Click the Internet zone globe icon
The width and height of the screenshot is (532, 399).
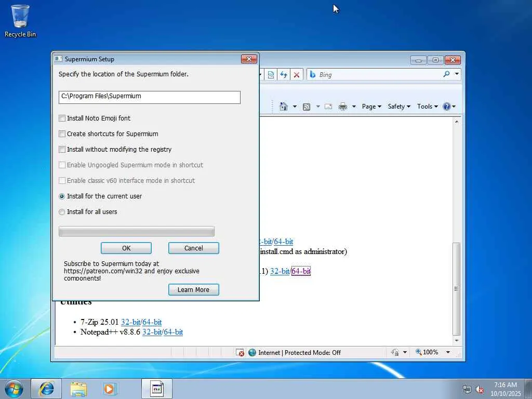pyautogui.click(x=252, y=353)
